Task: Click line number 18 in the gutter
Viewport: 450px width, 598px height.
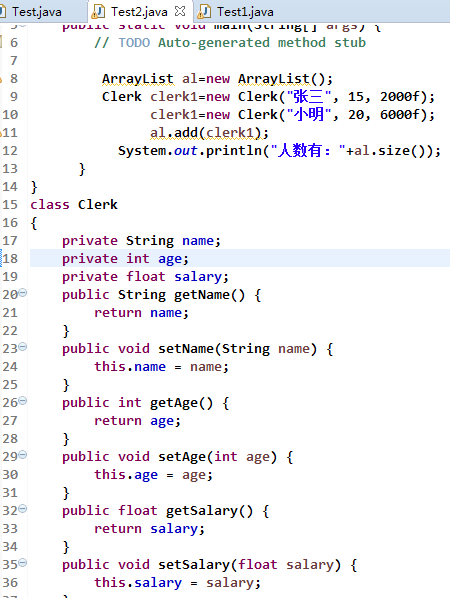Action: click(10, 259)
